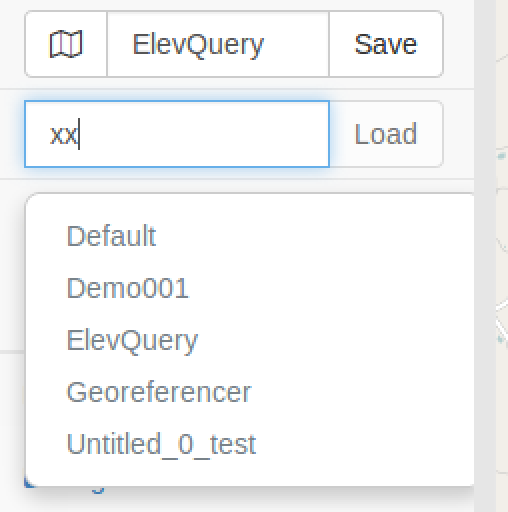Viewport: 508px width, 512px height.
Task: Click the ElevQuery text beside Save
Action: tap(198, 45)
